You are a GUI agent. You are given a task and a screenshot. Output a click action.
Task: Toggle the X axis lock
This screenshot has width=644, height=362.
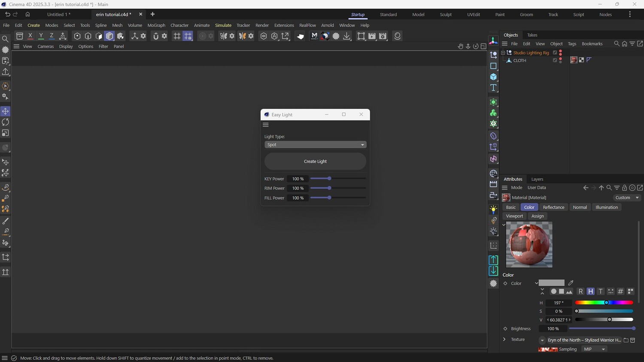point(30,36)
